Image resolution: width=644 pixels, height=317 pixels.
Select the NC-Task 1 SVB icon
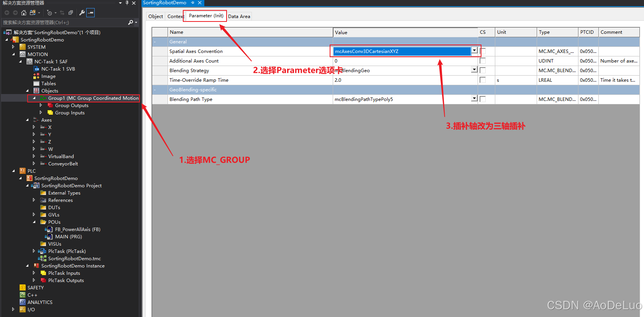tap(36, 69)
